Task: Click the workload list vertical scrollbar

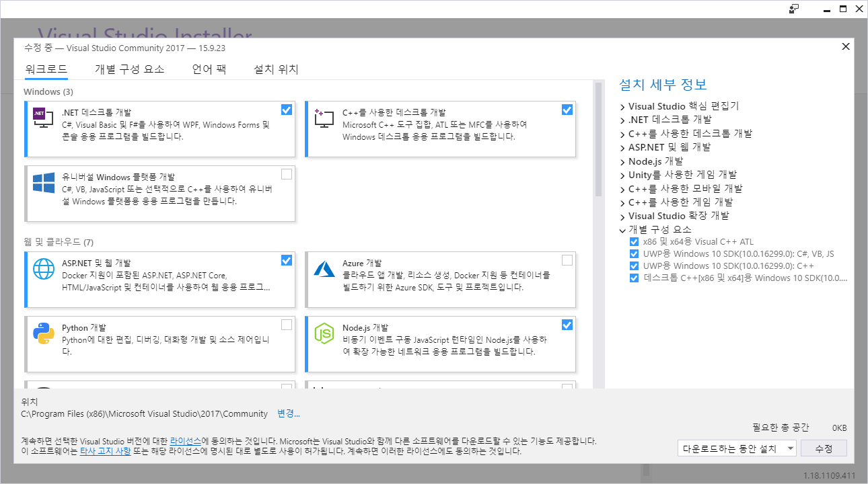Action: tap(598, 139)
